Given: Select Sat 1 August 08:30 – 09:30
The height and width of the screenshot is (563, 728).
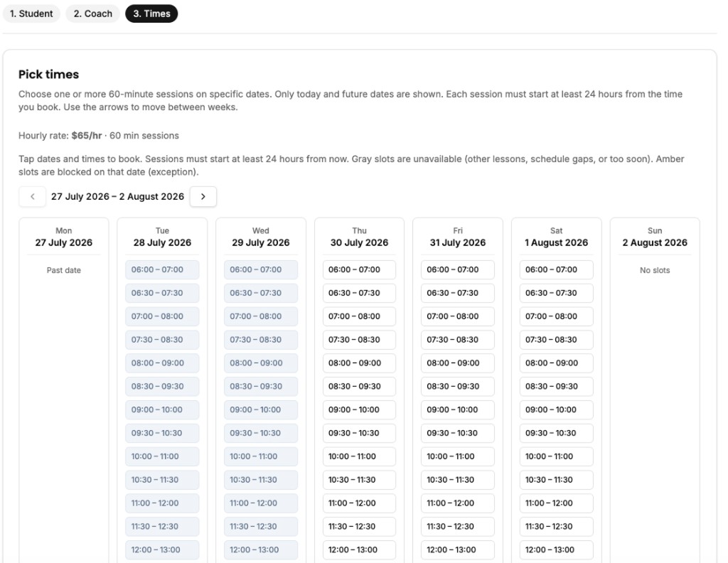Looking at the screenshot, I should click(x=556, y=386).
